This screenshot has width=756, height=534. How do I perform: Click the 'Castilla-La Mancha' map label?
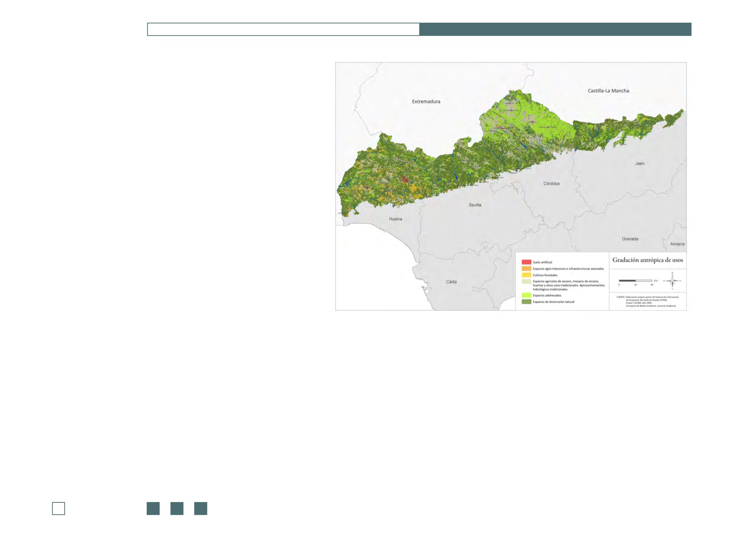(608, 91)
